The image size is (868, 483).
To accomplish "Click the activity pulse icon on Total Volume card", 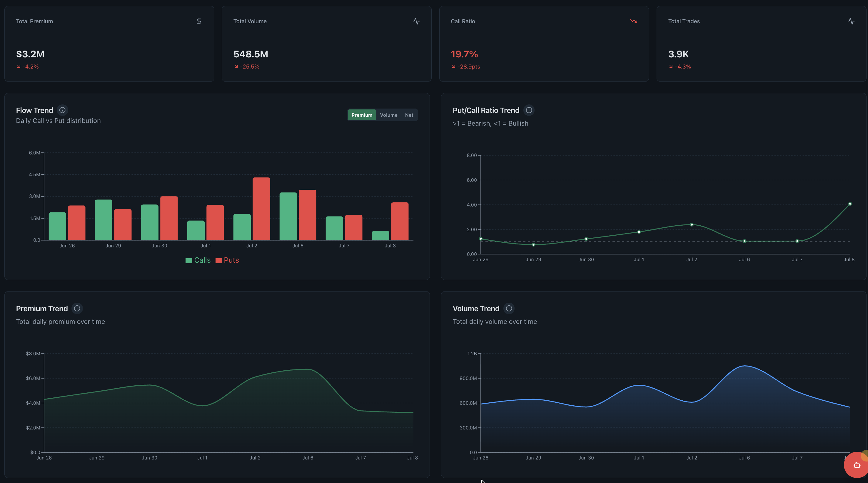I will coord(416,21).
